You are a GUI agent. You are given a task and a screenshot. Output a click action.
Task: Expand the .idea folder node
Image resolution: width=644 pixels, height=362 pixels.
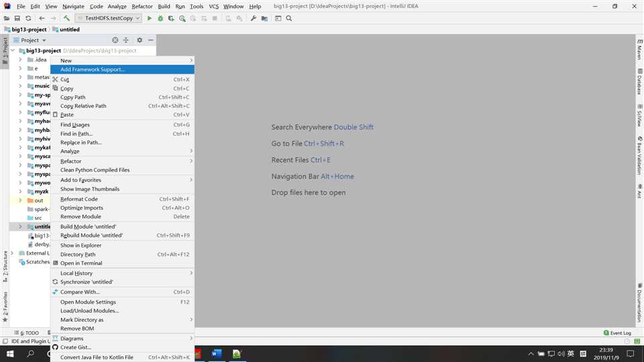pos(20,60)
